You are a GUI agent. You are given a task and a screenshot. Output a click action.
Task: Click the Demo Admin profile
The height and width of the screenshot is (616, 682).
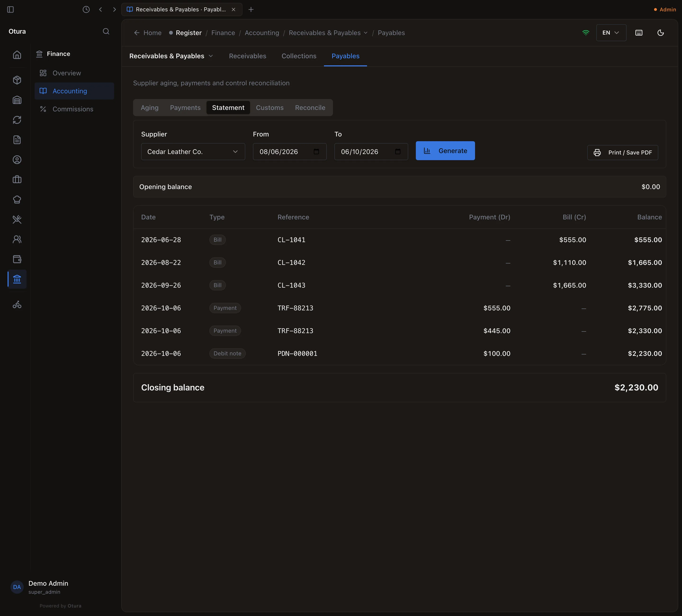click(39, 587)
